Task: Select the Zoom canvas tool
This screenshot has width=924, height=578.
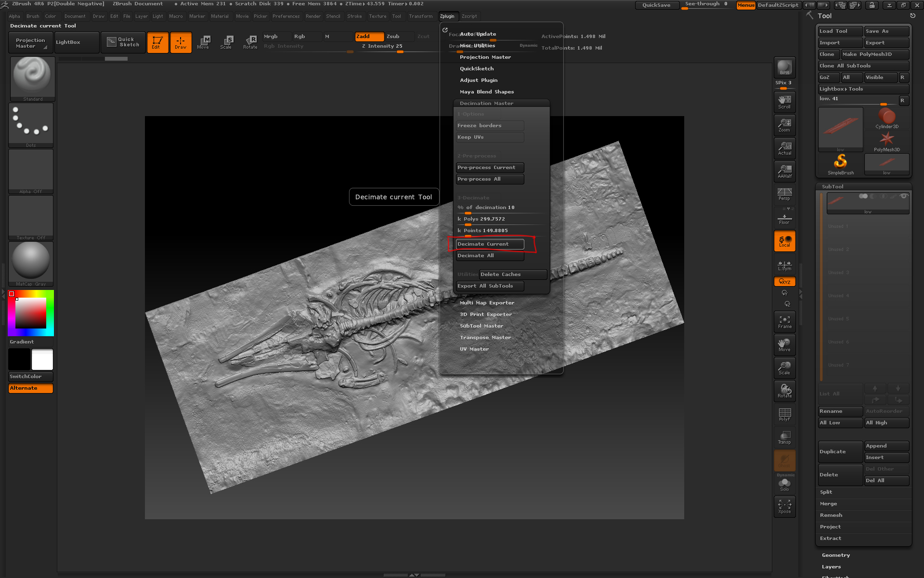Action: 784,125
